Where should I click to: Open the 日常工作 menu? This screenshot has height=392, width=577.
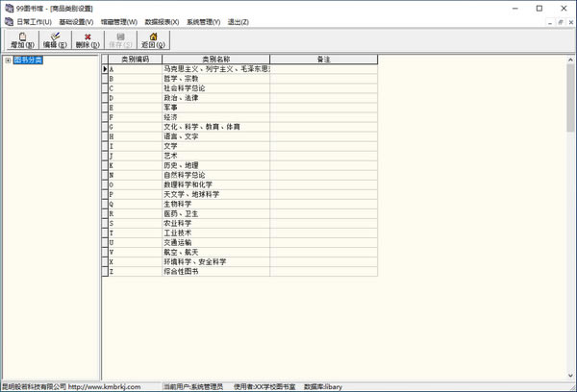(34, 21)
